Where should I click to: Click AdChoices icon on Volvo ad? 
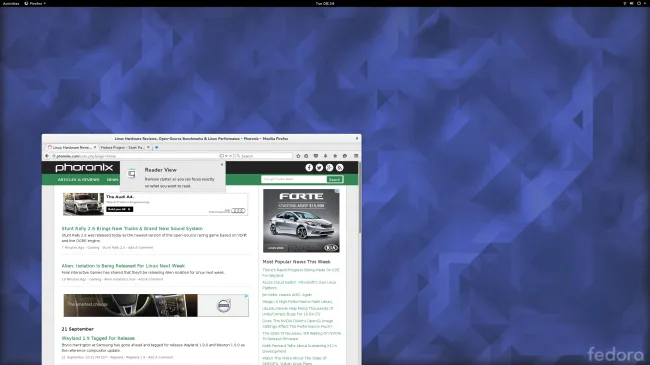click(x=246, y=296)
